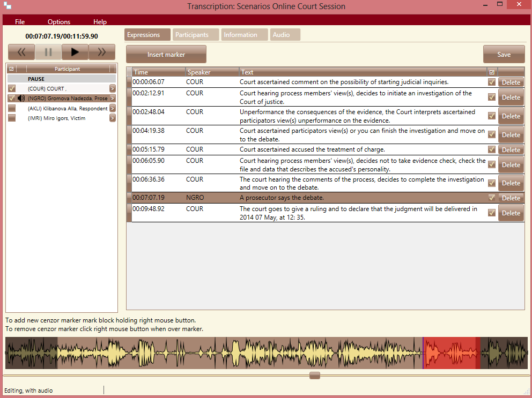Expand the (COUR) COURT participant arrow
The height and width of the screenshot is (398, 532).
[113, 88]
